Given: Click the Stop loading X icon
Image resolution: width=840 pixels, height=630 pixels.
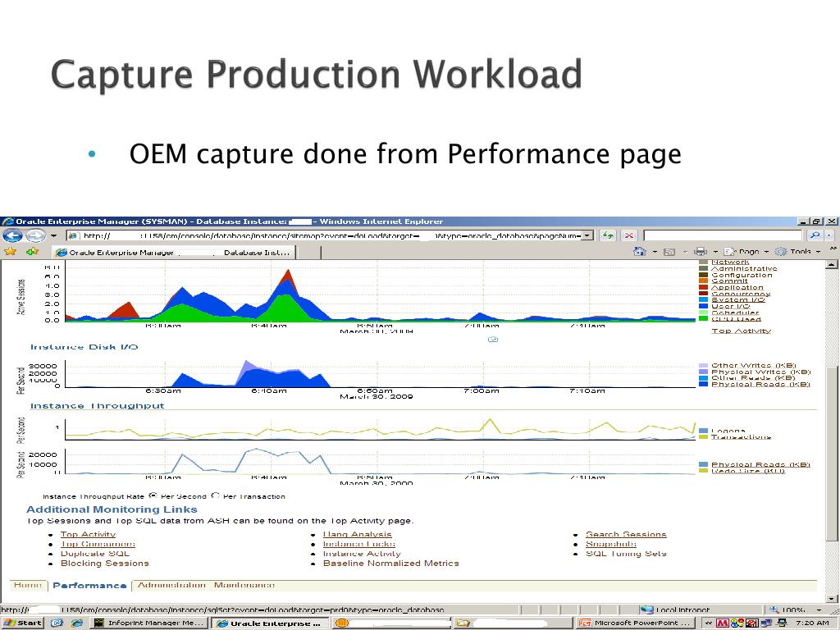Looking at the screenshot, I should [x=629, y=236].
